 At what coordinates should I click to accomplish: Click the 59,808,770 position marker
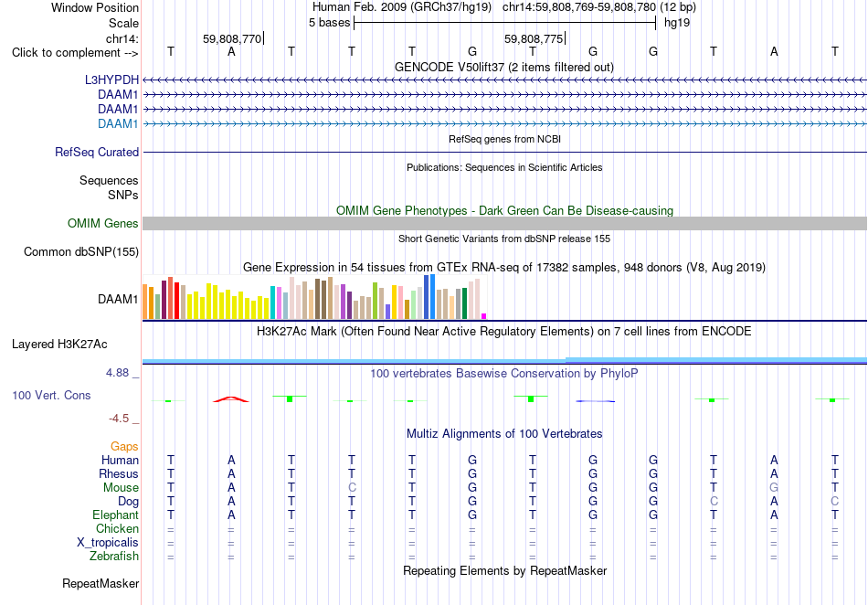click(x=232, y=38)
